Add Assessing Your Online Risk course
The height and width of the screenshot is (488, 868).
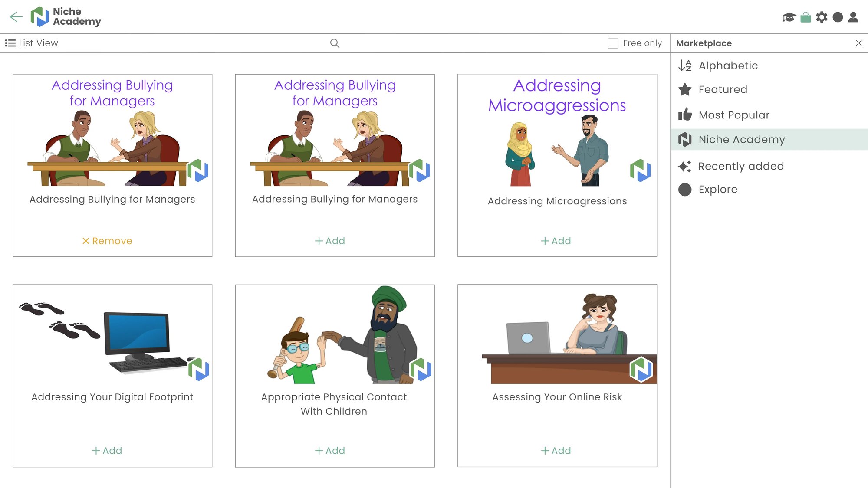pos(556,450)
